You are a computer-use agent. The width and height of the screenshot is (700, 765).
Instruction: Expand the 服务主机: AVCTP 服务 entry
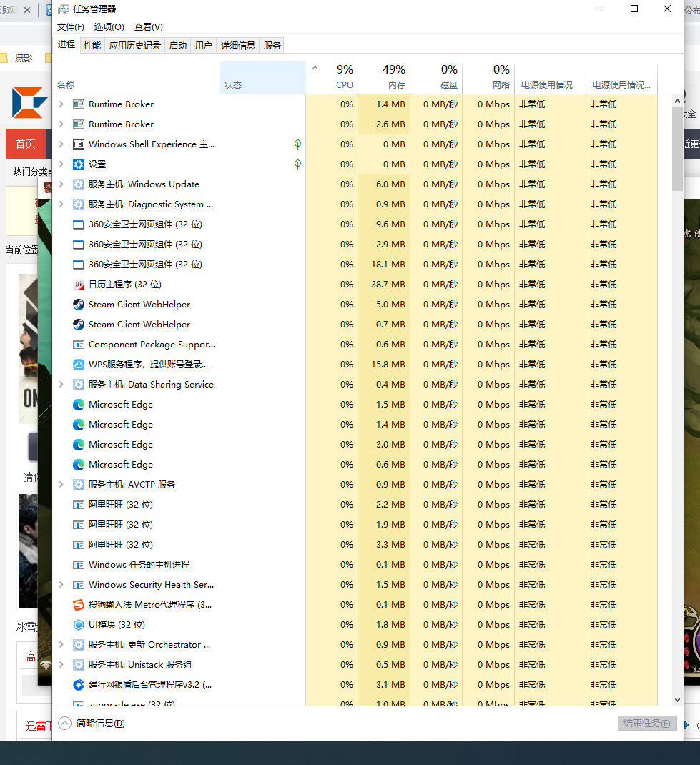[61, 485]
